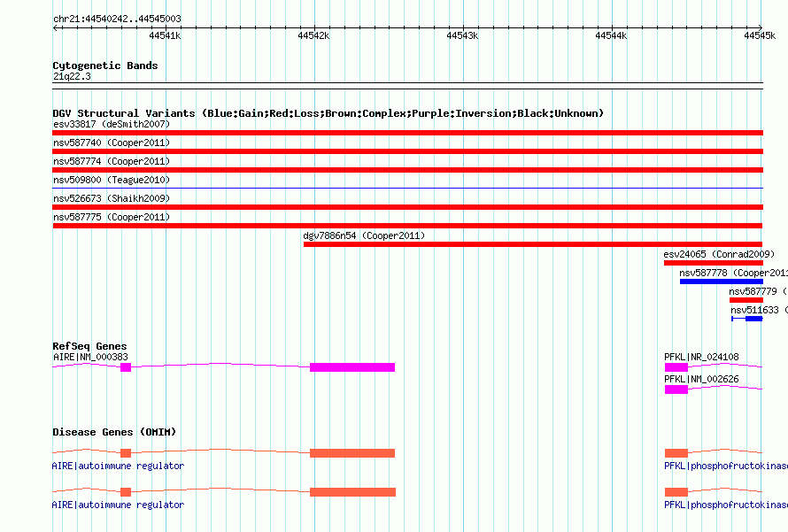Click the AIRE|NM_000383 gene label
788x532 pixels.
click(x=90, y=358)
